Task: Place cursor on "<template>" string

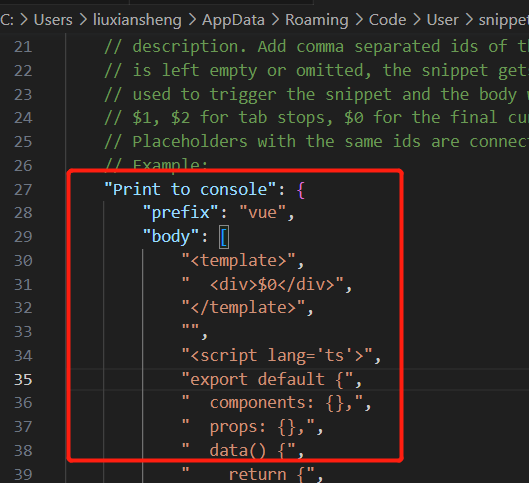Action: coord(239,260)
